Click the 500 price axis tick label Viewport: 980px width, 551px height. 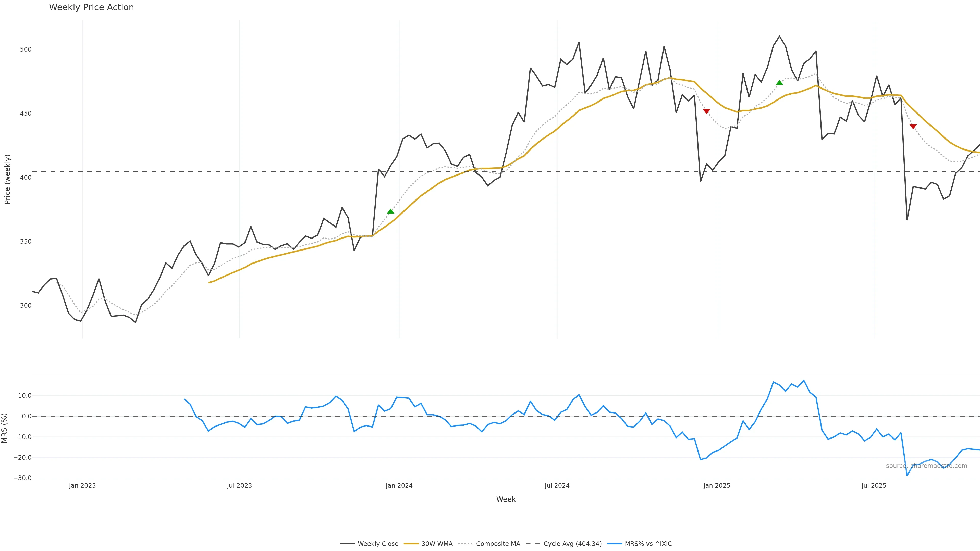coord(26,49)
